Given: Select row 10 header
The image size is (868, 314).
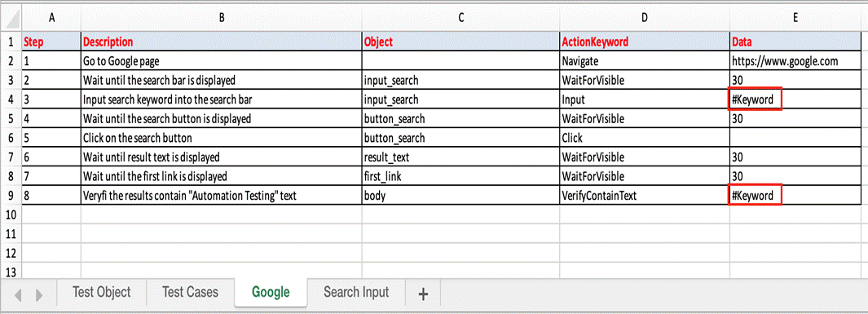Looking at the screenshot, I should (x=11, y=214).
